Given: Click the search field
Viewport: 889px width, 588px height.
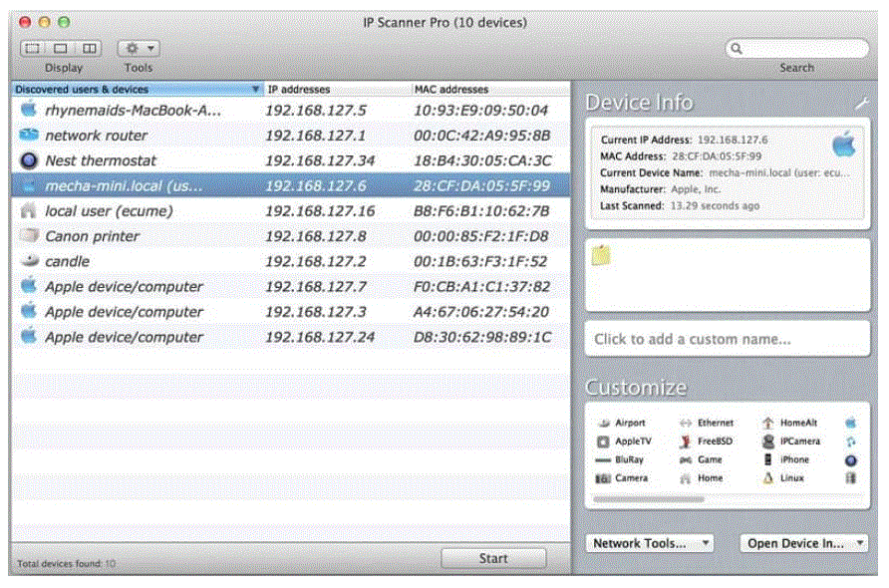Looking at the screenshot, I should pyautogui.click(x=797, y=48).
